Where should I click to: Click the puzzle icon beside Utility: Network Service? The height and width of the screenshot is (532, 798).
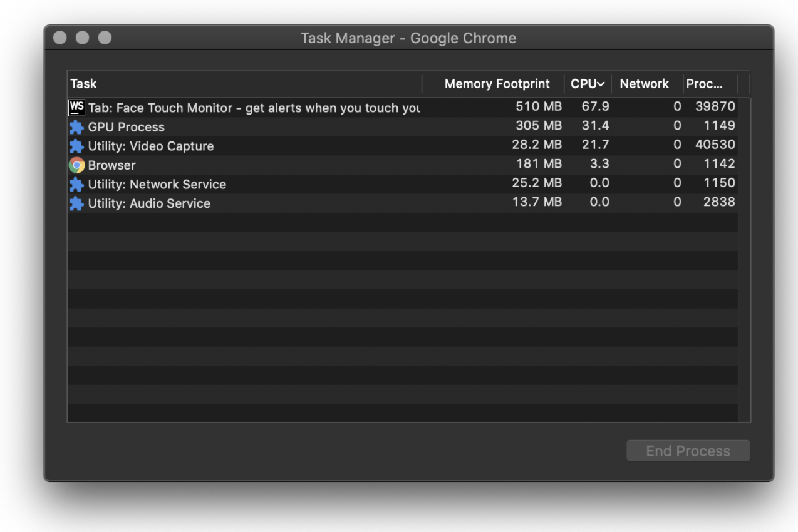[76, 185]
